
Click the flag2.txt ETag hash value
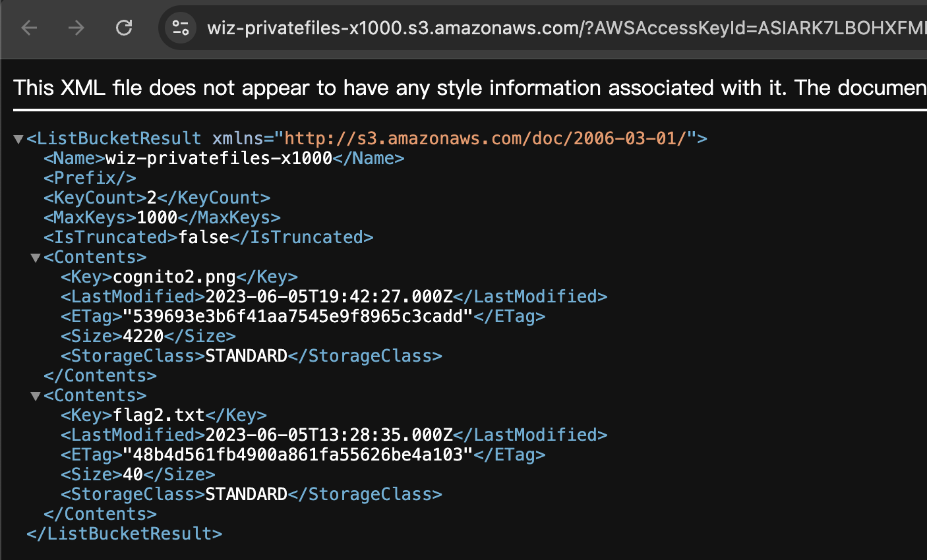pyautogui.click(x=298, y=455)
